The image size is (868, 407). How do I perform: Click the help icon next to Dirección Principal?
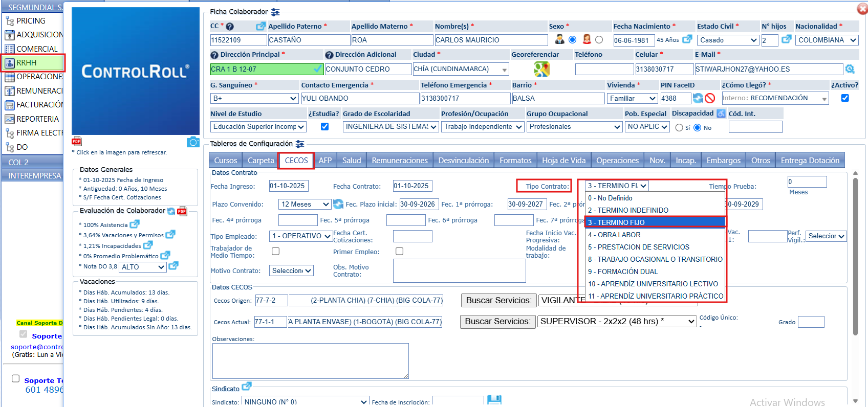[214, 55]
